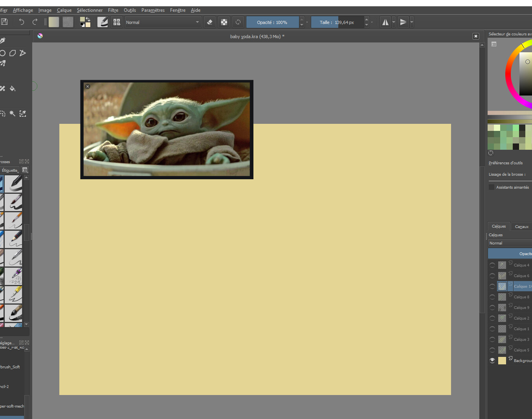
Task: Adjust the Taille brush size slider
Action: tap(337, 22)
